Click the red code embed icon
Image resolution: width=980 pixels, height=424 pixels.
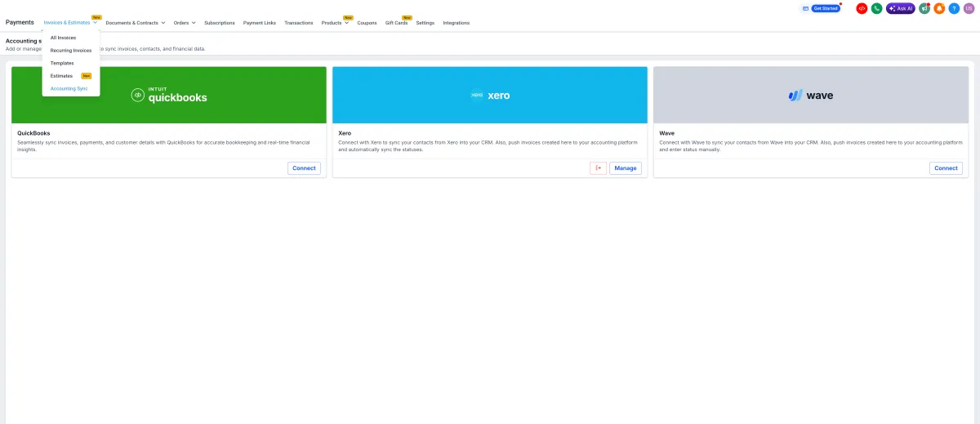(862, 8)
